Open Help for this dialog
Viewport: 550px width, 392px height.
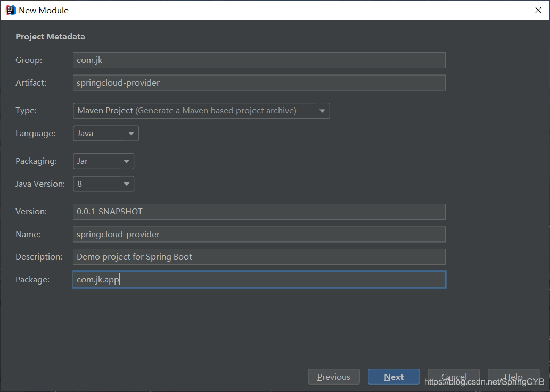pos(513,377)
